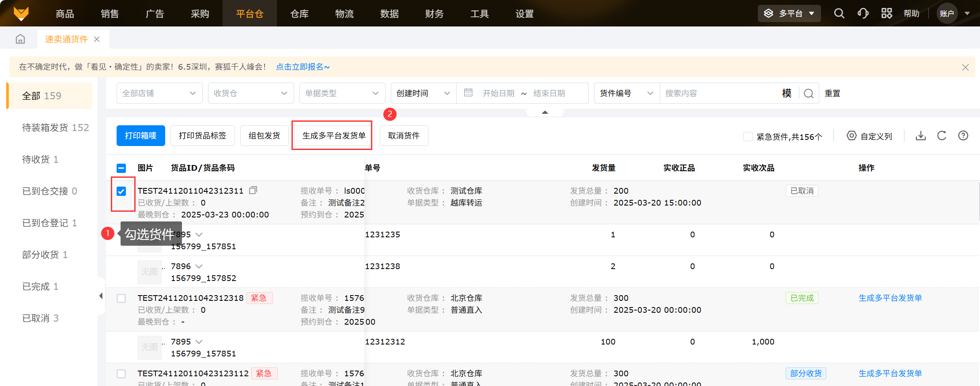Image resolution: width=980 pixels, height=386 pixels.
Task: Click the 打印箱唛 button
Action: point(140,136)
